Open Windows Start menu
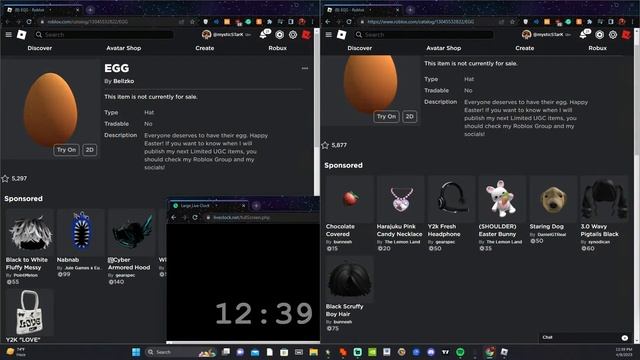This screenshot has width=640, height=360. 136,352
